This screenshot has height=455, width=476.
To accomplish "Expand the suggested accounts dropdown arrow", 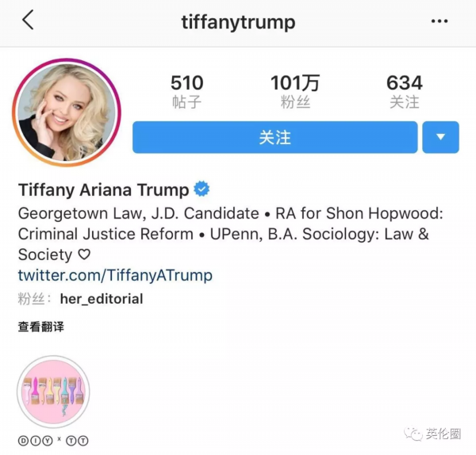I will pyautogui.click(x=440, y=137).
